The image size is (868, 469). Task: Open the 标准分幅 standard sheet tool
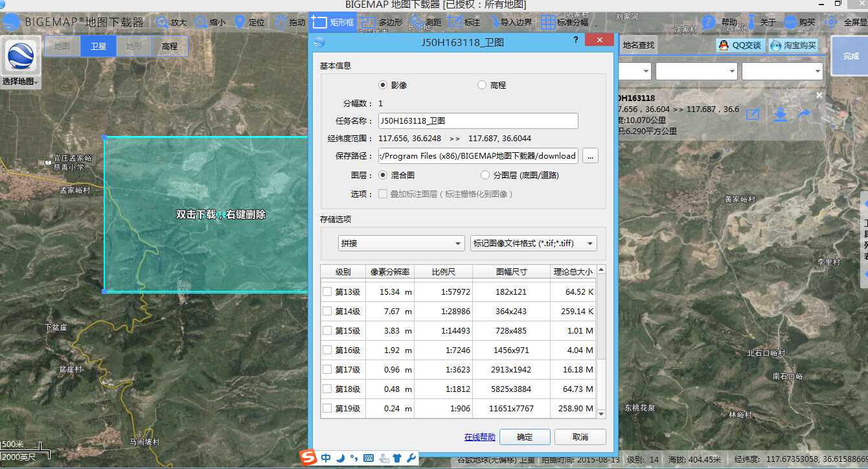[x=564, y=23]
